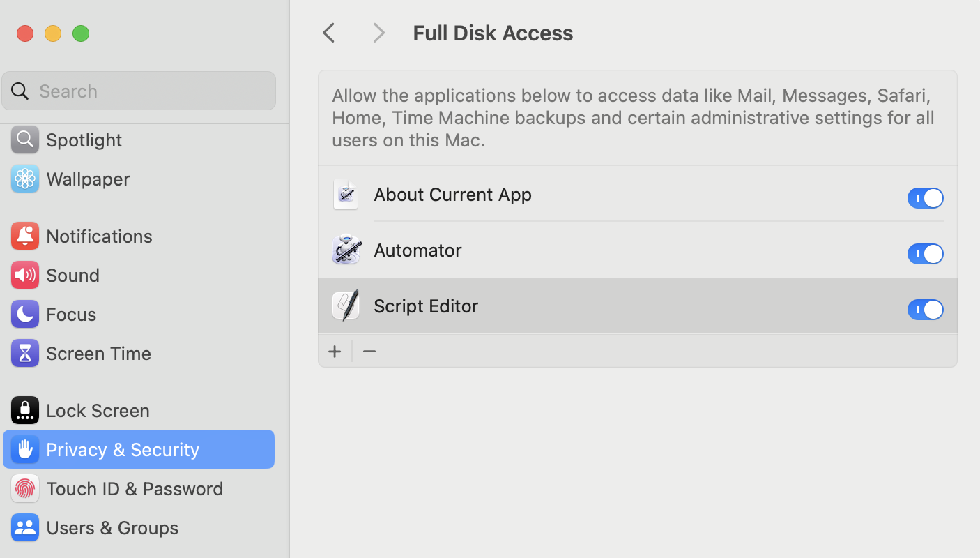The image size is (980, 558).
Task: Toggle Automator full disk access switch
Action: click(x=925, y=254)
